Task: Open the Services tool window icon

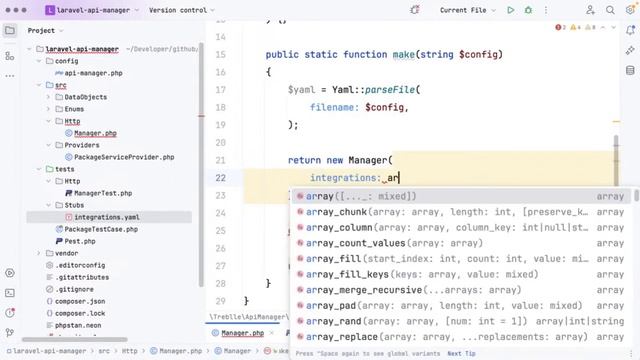Action: point(10,273)
